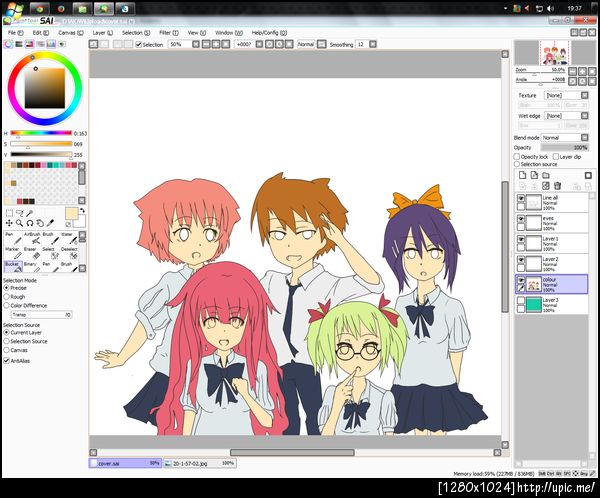
Task: Delete the selected layer with trash icon
Action: tap(558, 186)
